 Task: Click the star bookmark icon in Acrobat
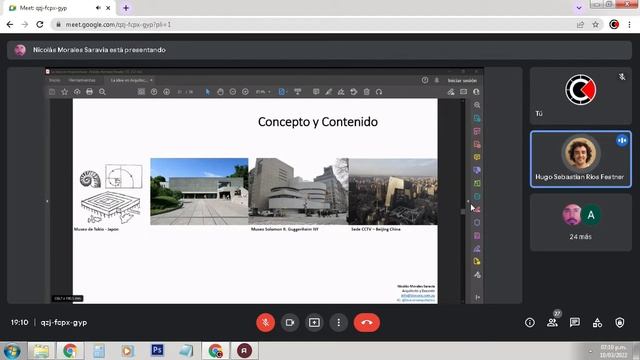[64, 92]
